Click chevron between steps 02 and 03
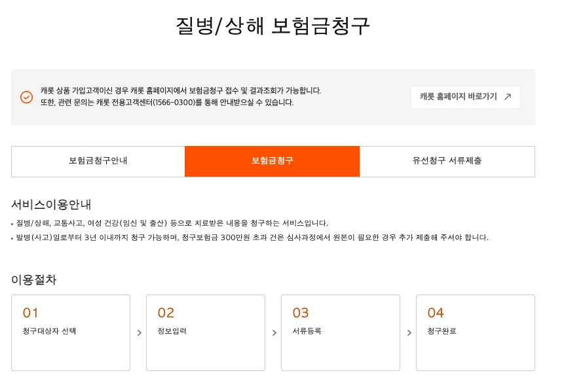Image resolution: width=564 pixels, height=392 pixels. click(x=274, y=332)
